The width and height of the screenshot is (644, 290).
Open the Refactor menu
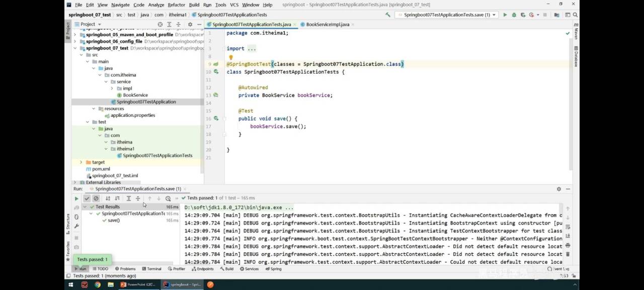coord(177,5)
